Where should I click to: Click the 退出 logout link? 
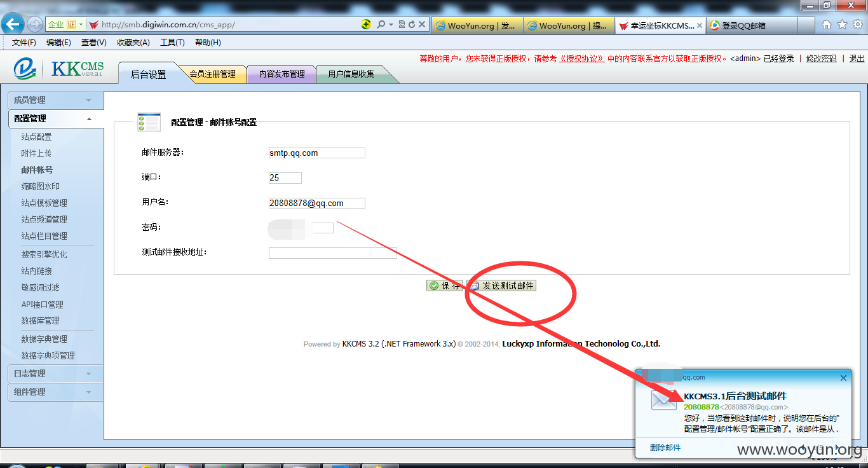tap(857, 59)
